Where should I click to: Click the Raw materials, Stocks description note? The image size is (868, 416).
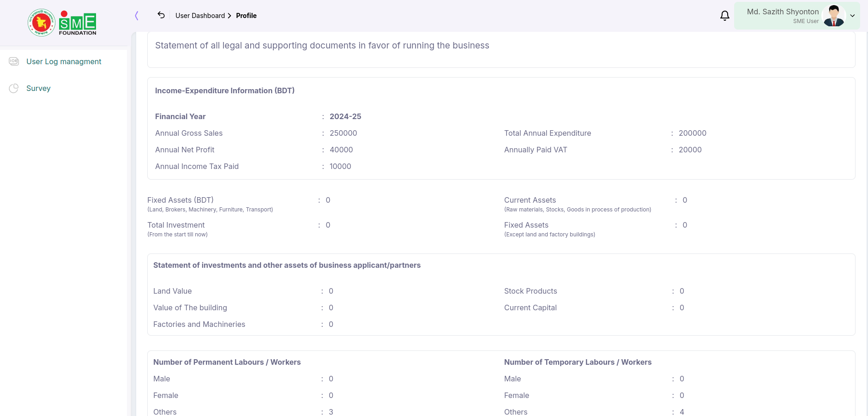click(x=578, y=210)
